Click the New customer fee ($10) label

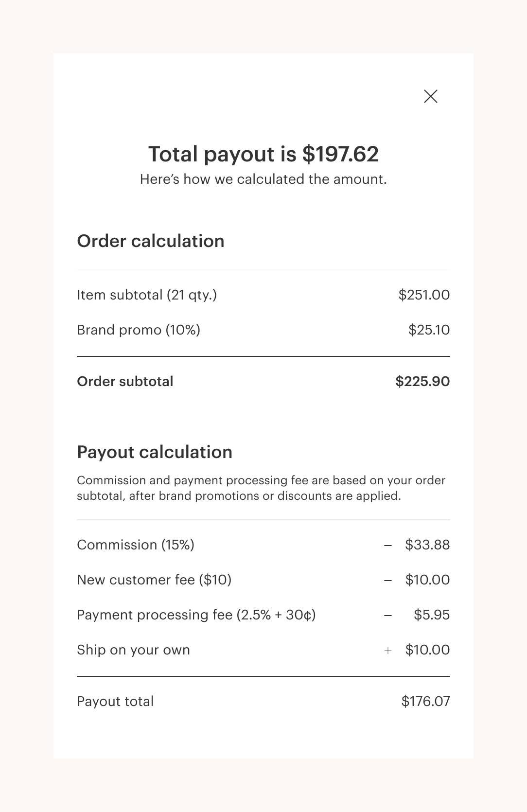[154, 580]
